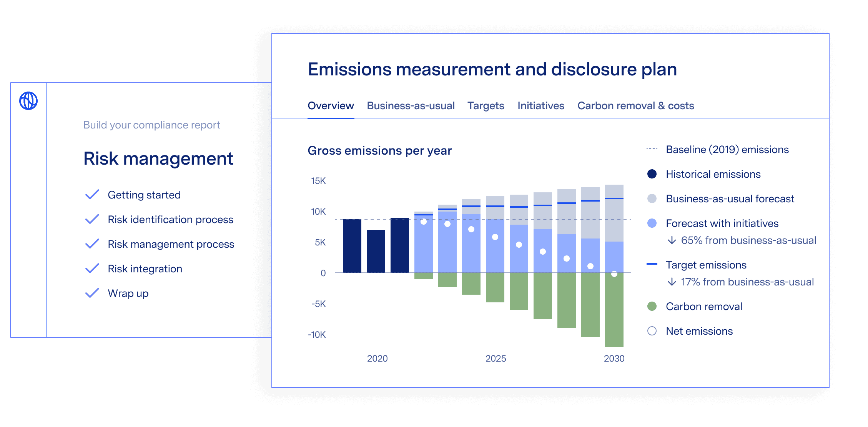Click the down arrow beside 17% reduction
868x427 pixels.
click(672, 282)
